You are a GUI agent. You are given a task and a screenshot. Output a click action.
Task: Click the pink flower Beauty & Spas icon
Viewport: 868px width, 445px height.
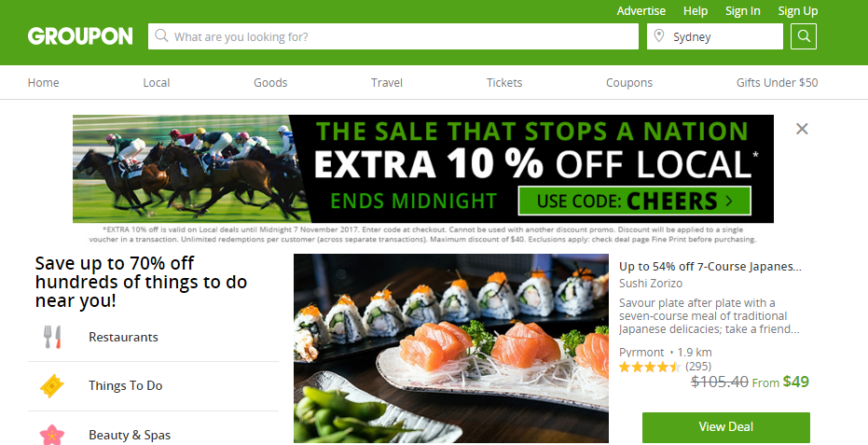coord(52,435)
